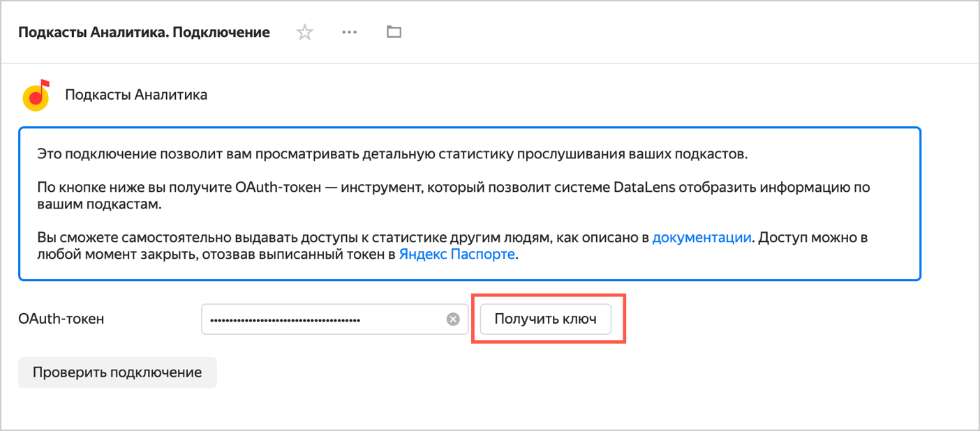Click the masked token dots in the field
980x431 pixels.
point(285,320)
